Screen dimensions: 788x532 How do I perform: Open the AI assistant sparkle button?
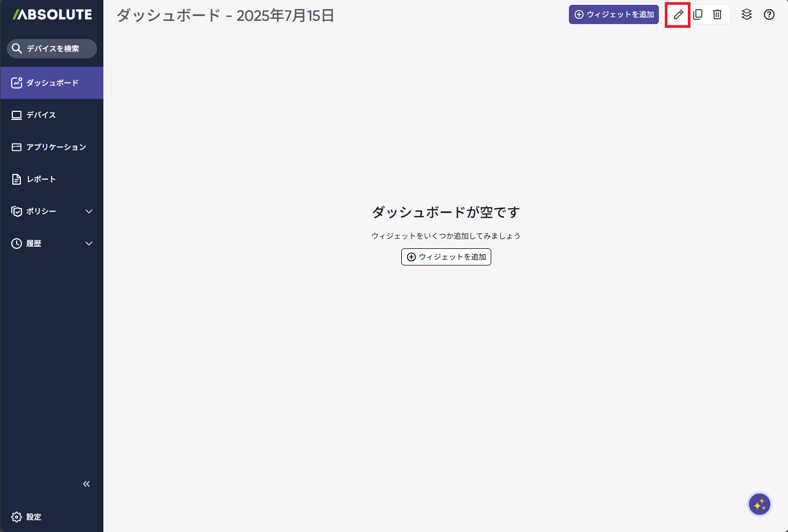pos(759,504)
